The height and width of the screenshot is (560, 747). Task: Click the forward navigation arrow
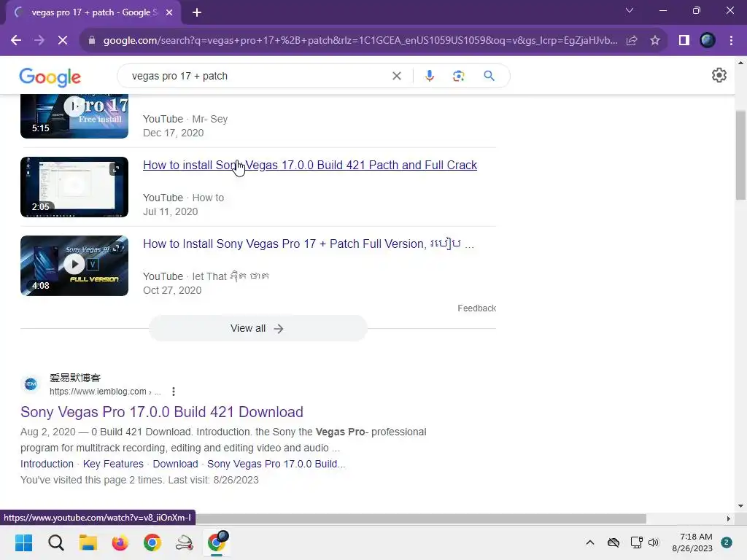click(x=39, y=41)
